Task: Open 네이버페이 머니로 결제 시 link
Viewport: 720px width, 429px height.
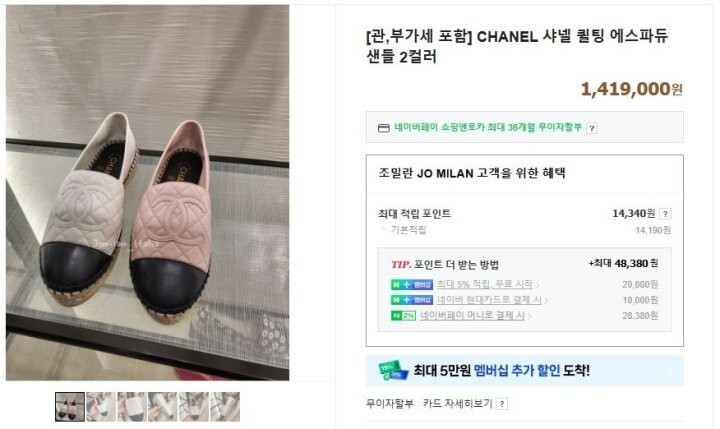Action: click(x=472, y=316)
